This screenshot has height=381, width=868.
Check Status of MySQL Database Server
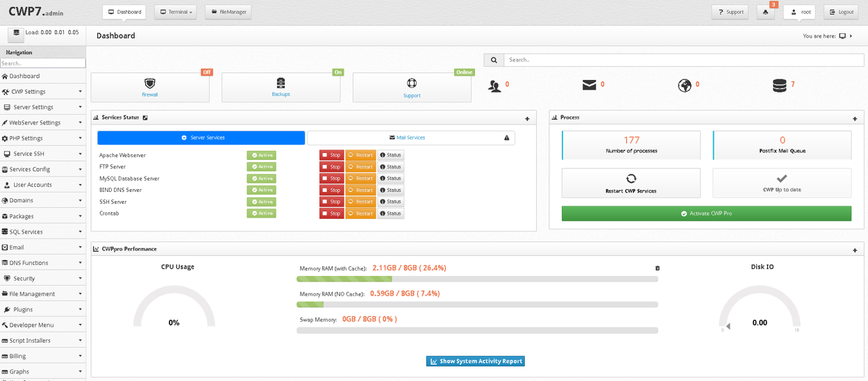391,179
